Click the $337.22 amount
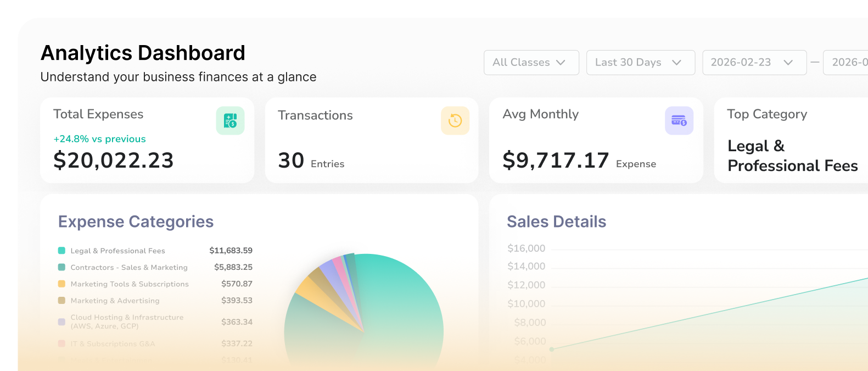The image size is (868, 371). click(x=237, y=344)
